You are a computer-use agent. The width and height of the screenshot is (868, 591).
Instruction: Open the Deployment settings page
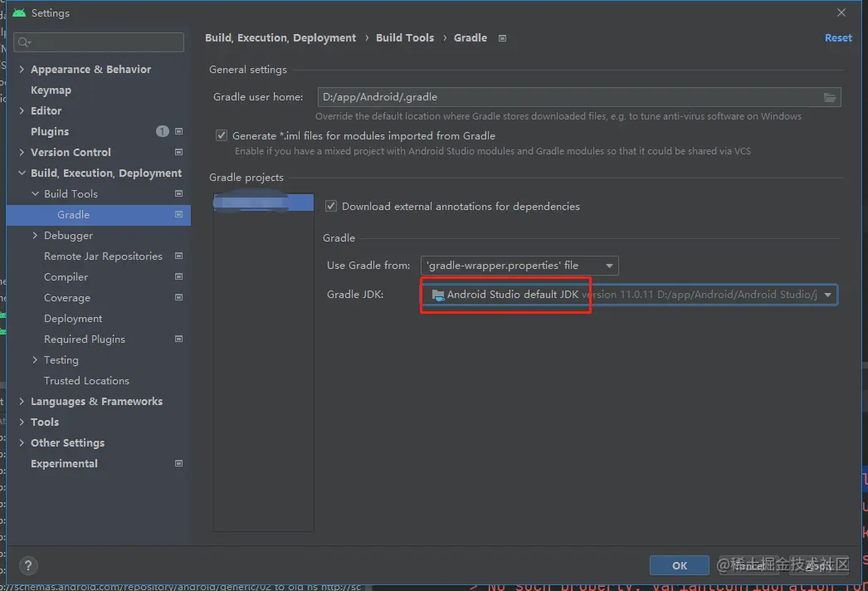point(73,319)
